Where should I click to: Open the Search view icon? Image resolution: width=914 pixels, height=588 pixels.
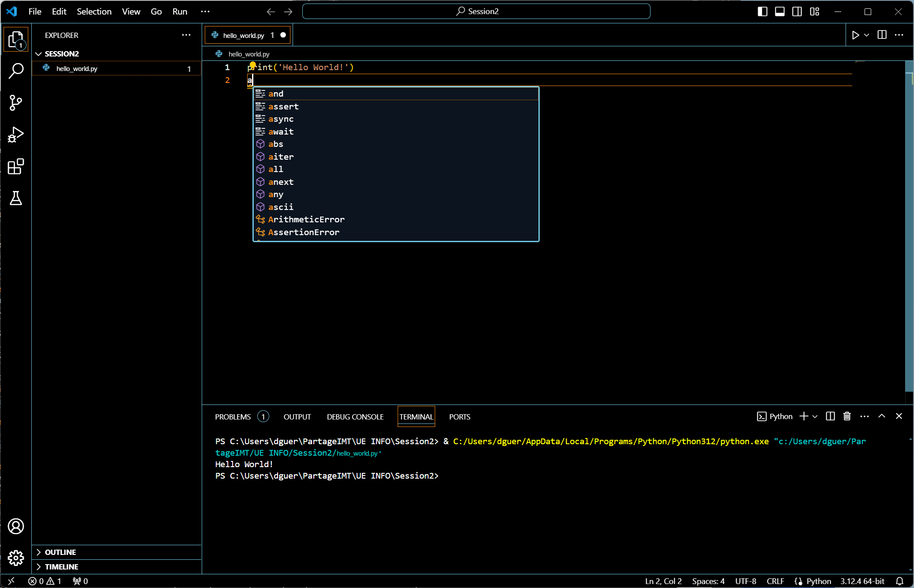[16, 71]
